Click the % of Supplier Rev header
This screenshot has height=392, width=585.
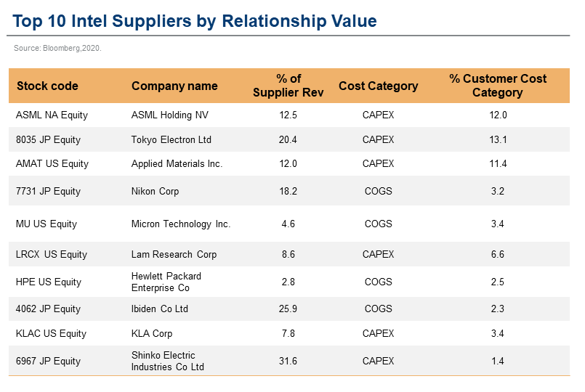[x=288, y=86]
